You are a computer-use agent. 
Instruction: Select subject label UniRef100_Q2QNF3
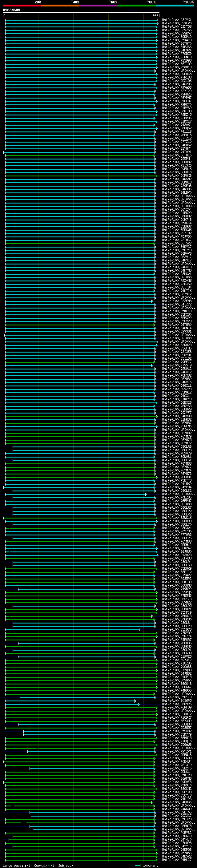[176, 57]
